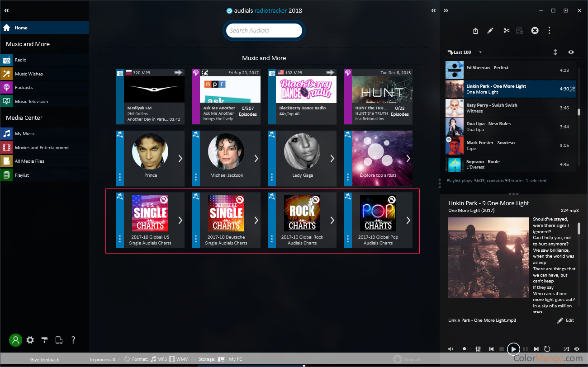Viewport: 588px width, 367px height.
Task: Click the Radio icon in sidebar
Action: pyautogui.click(x=6, y=60)
